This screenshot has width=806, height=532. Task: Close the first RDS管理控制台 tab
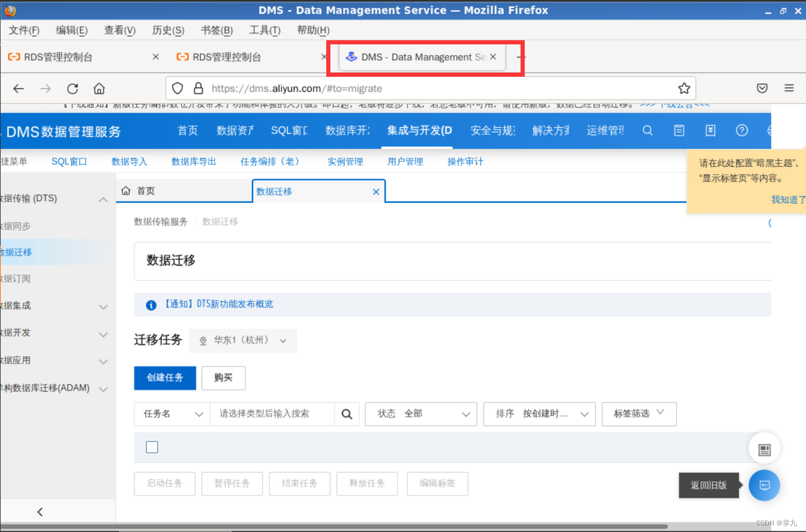(155, 57)
